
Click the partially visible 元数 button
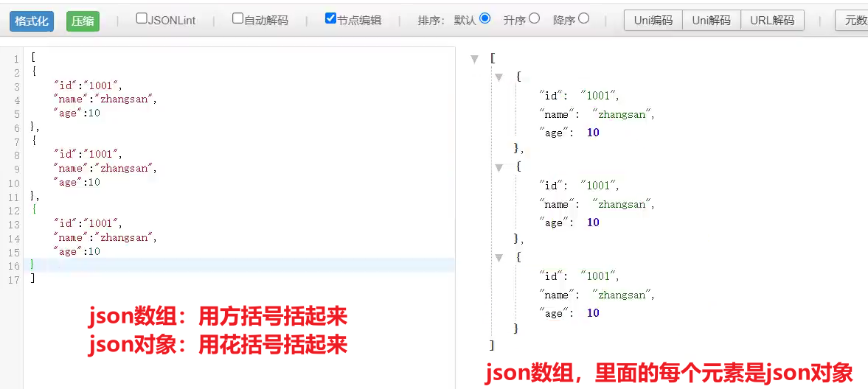853,21
